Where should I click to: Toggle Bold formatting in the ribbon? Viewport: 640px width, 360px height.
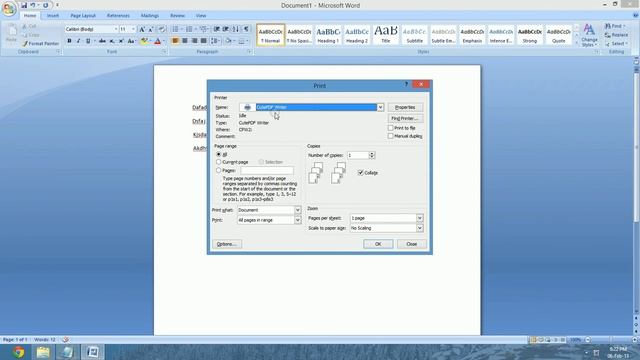point(69,41)
